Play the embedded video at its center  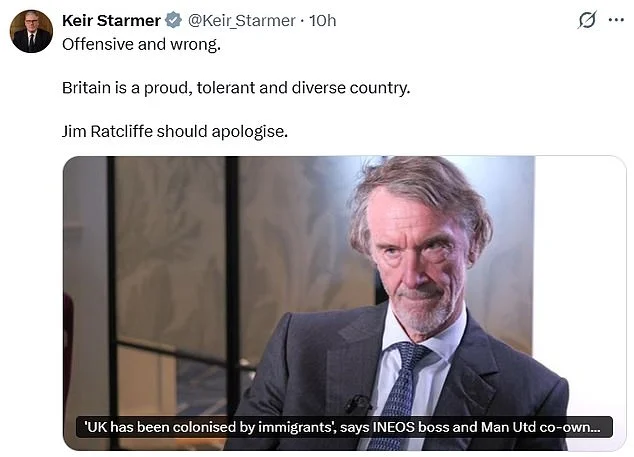[x=344, y=302]
